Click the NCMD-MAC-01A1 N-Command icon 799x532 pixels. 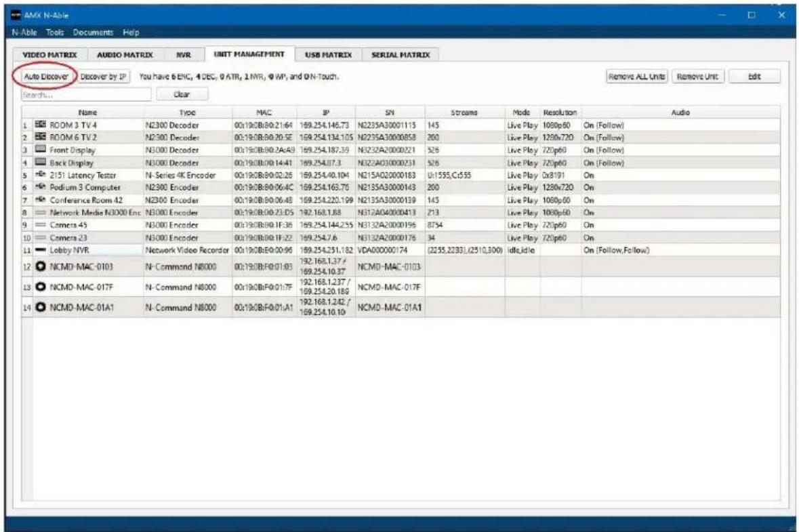pyautogui.click(x=41, y=307)
